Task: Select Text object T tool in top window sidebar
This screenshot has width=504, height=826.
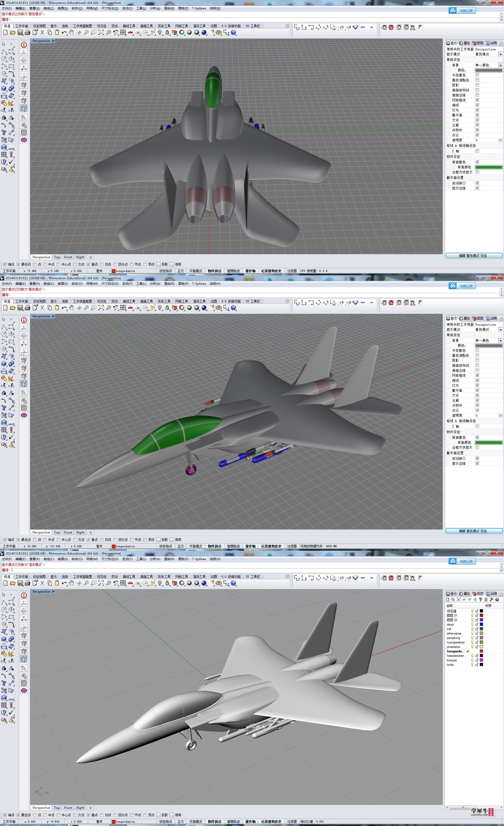Action: (x=4, y=132)
